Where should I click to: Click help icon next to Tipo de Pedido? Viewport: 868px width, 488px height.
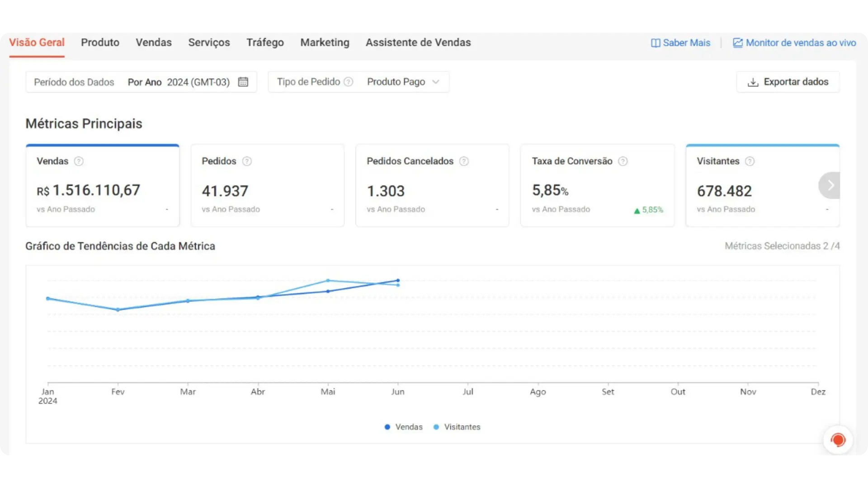tap(348, 82)
